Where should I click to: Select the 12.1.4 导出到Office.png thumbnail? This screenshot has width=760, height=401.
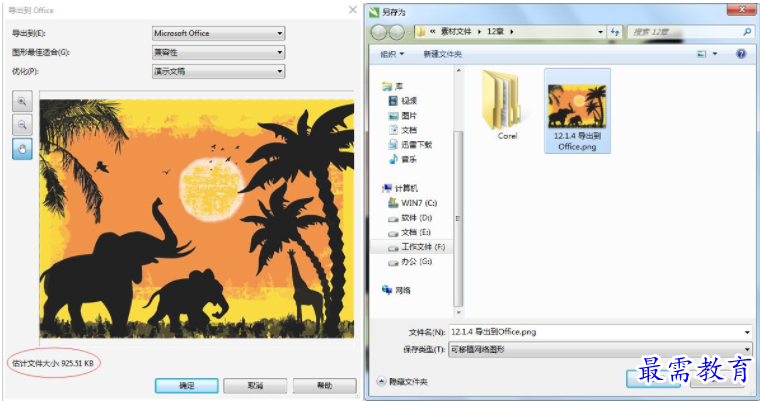577,111
